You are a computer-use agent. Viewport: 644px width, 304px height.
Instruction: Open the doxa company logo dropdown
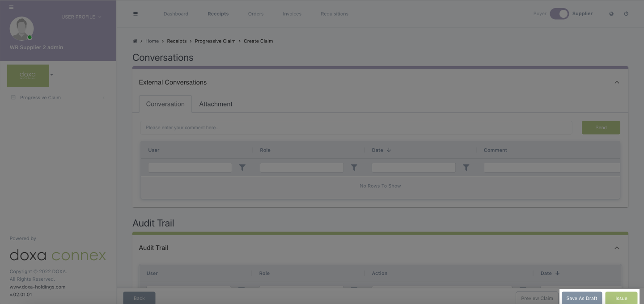pos(51,75)
